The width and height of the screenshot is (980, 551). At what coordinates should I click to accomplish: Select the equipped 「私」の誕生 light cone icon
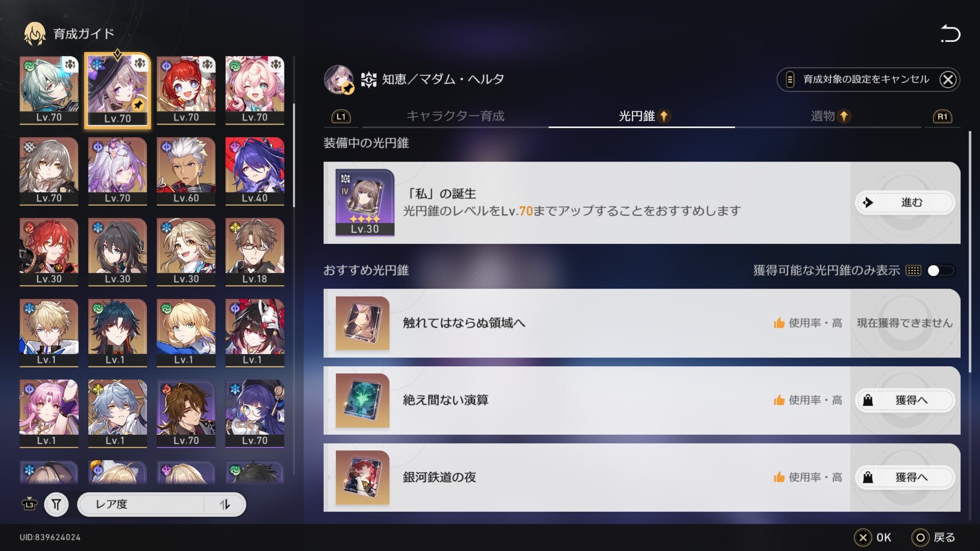(365, 202)
